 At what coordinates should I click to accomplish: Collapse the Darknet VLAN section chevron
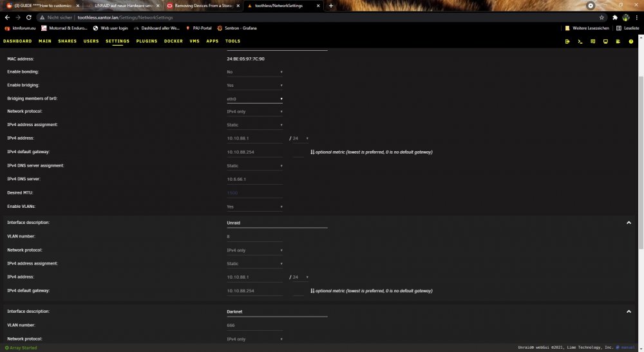tap(629, 312)
